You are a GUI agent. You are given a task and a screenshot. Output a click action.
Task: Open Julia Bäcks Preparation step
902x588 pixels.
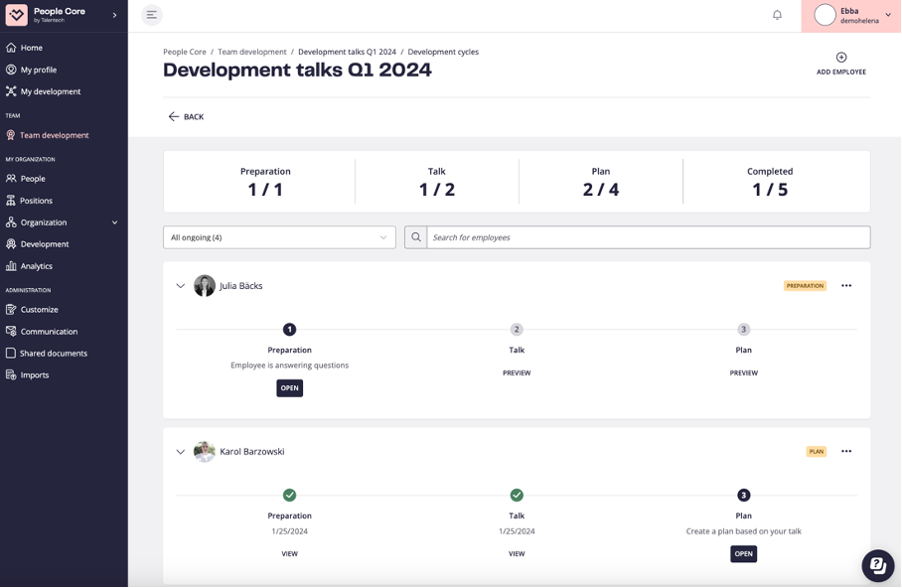tap(289, 388)
